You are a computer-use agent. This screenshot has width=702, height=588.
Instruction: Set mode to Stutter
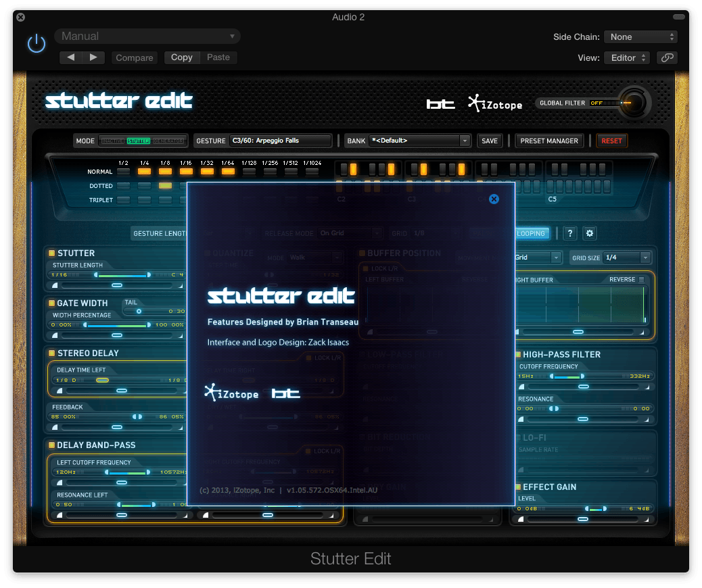(139, 141)
